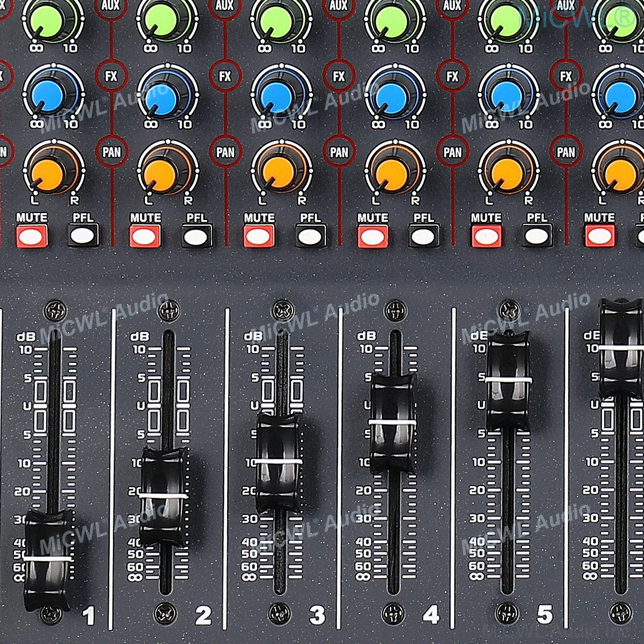Click the dB label above channel 4 fader scale
The image size is (644, 644).
pos(367,336)
